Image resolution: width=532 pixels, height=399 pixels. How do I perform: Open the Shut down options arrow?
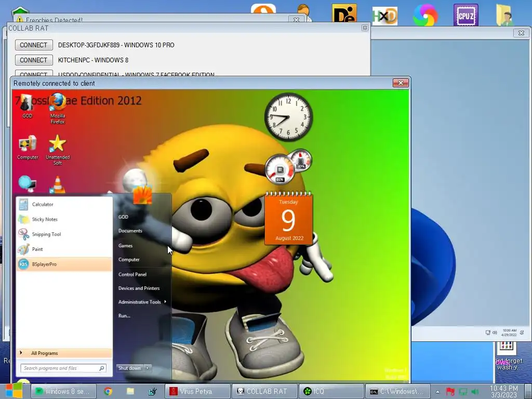coord(148,368)
